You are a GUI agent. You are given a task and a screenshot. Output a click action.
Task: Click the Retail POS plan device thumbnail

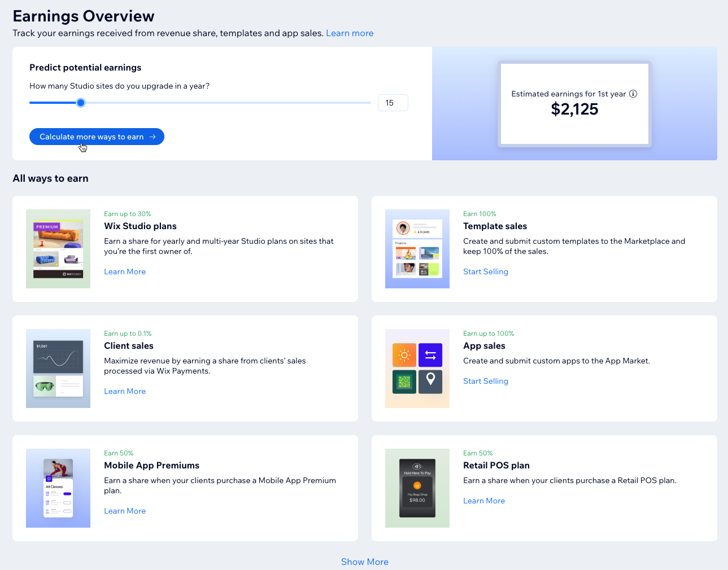[417, 488]
